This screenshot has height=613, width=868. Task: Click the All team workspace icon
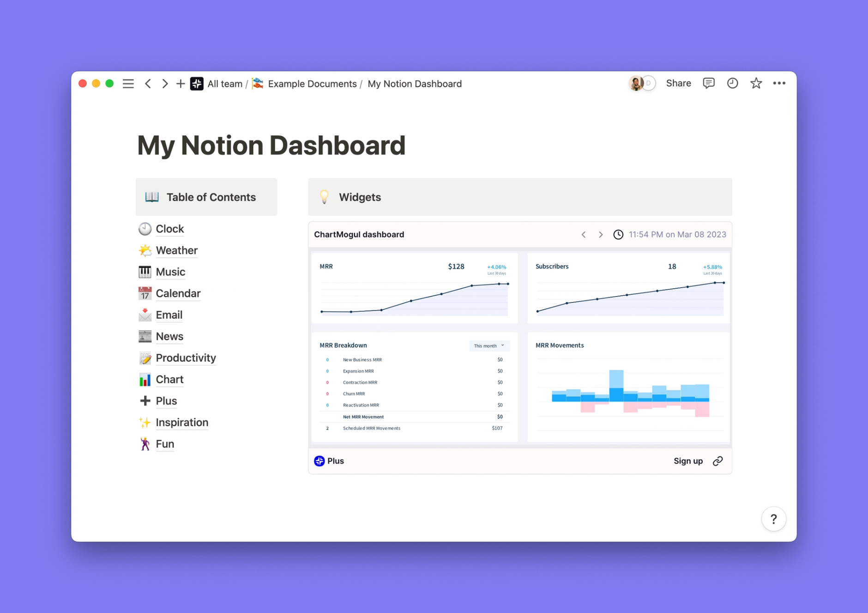coord(197,84)
